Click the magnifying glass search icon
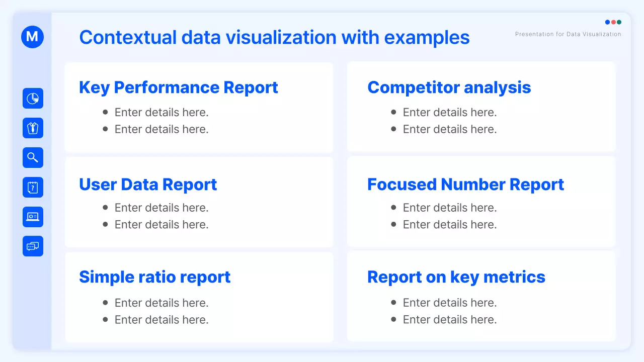The image size is (644, 362). 33,157
